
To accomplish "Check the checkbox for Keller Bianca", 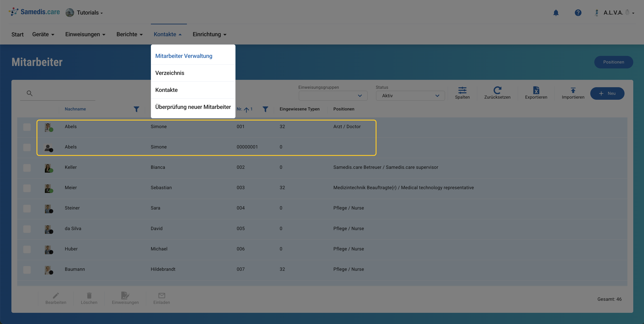I will [27, 168].
